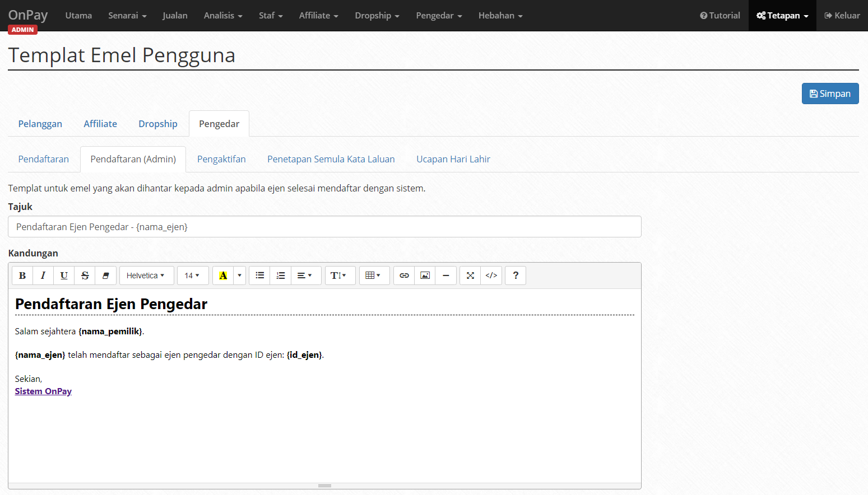Open the insert link dialog

tap(404, 275)
